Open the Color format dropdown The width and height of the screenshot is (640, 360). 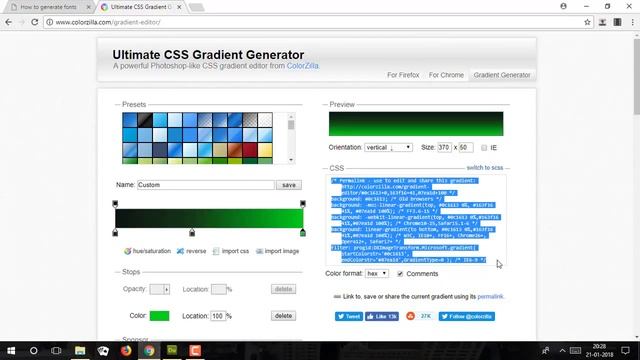coord(377,273)
